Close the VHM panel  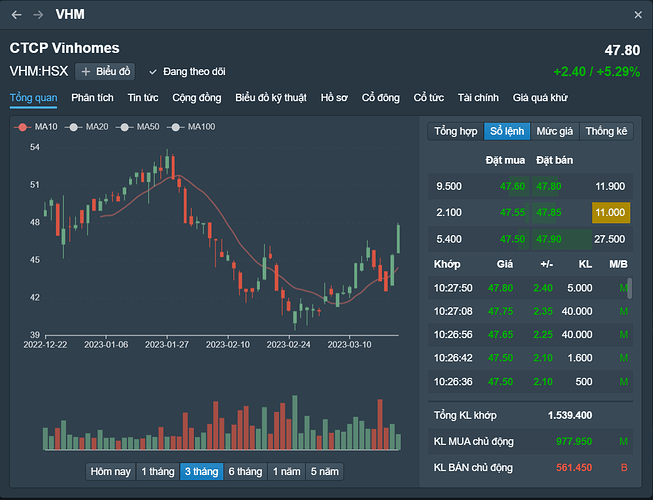click(x=639, y=15)
